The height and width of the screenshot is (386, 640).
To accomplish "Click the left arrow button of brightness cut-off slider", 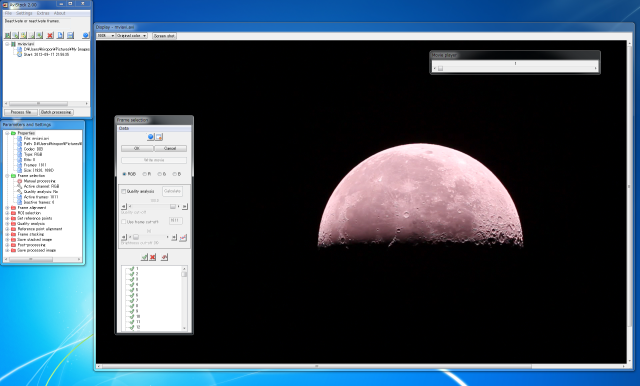I will tap(124, 237).
